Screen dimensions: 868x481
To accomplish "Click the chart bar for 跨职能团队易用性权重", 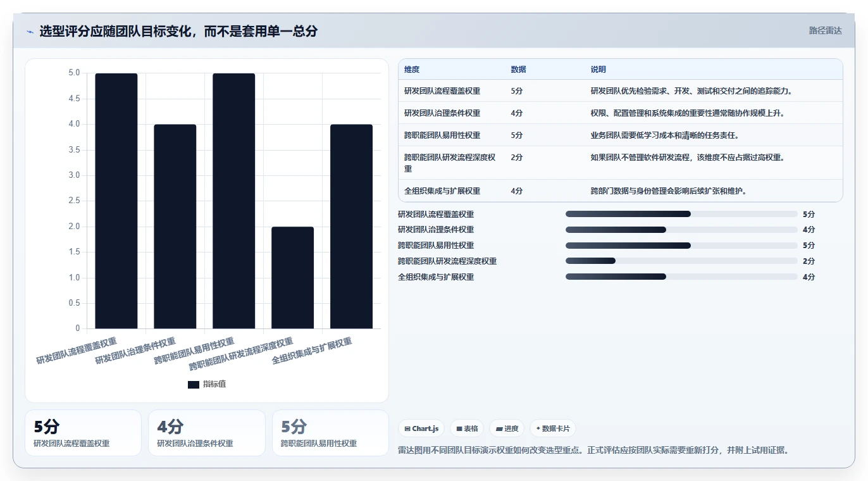I will click(234, 201).
